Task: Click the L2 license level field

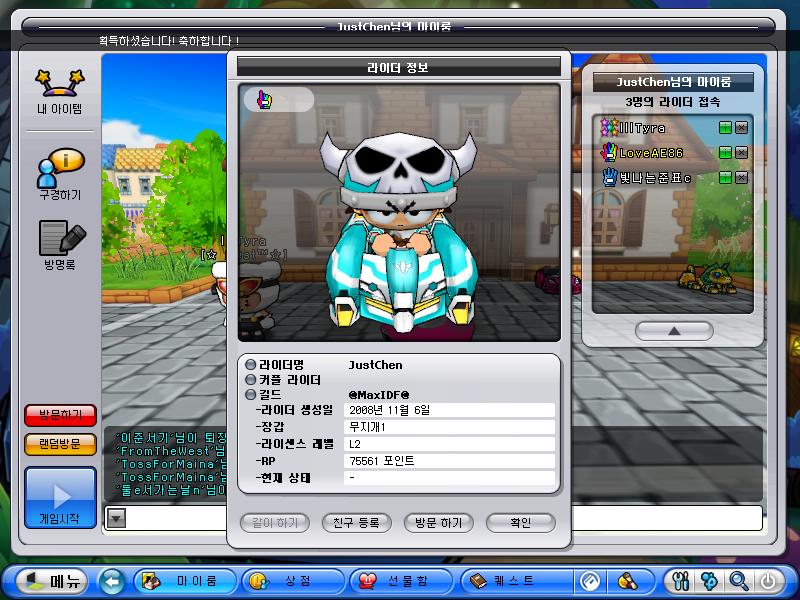Action: 449,444
